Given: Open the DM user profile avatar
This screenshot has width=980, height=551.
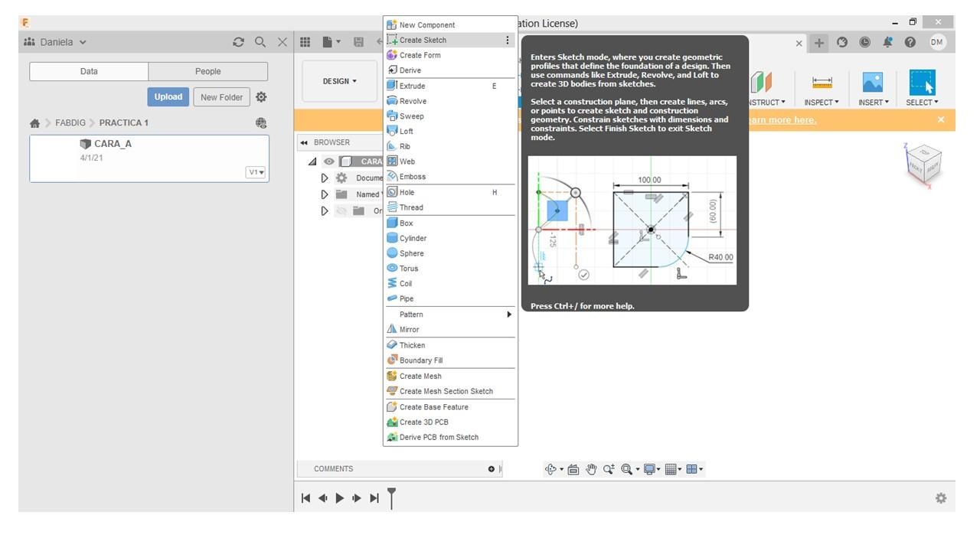Looking at the screenshot, I should point(937,42).
